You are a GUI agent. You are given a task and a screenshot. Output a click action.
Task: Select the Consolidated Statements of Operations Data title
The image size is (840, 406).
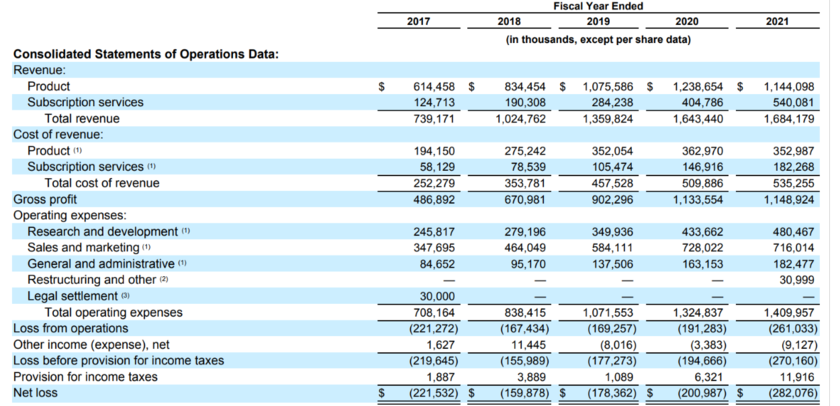coord(145,54)
